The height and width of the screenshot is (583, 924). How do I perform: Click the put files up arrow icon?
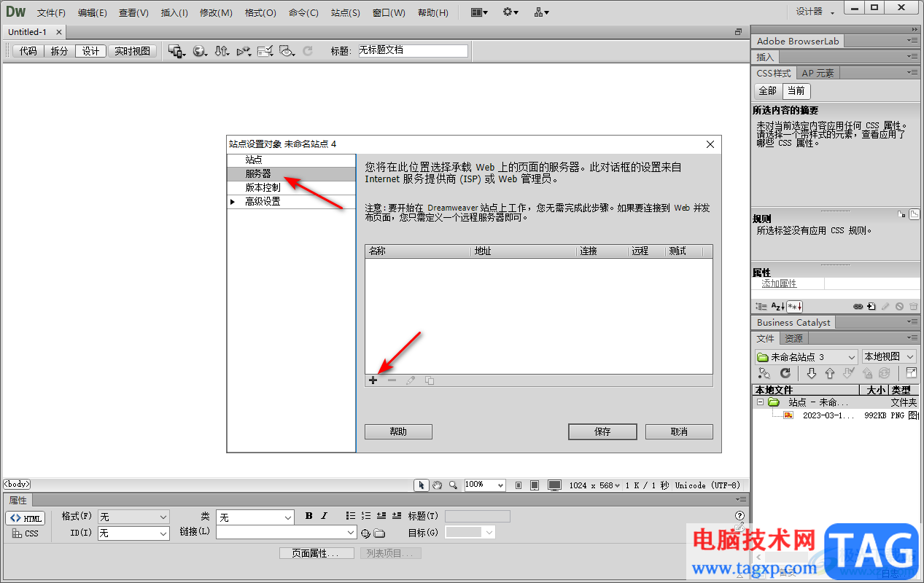point(830,373)
